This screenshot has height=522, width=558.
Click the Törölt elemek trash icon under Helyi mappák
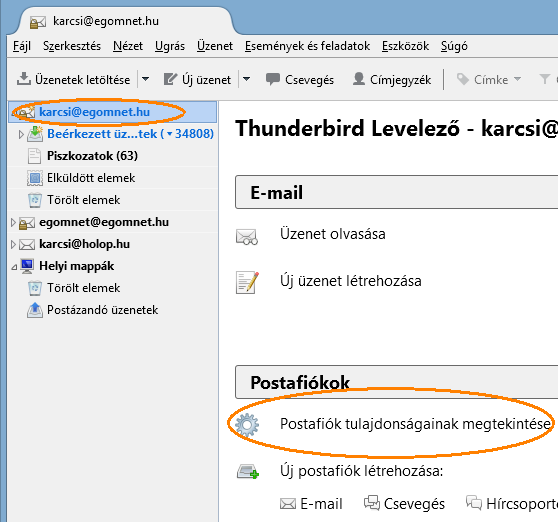(x=35, y=288)
